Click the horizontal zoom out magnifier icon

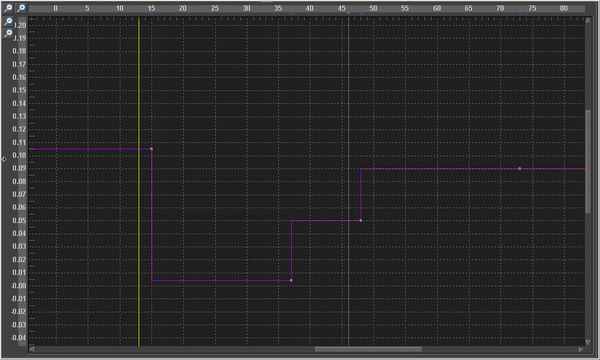(x=8, y=8)
